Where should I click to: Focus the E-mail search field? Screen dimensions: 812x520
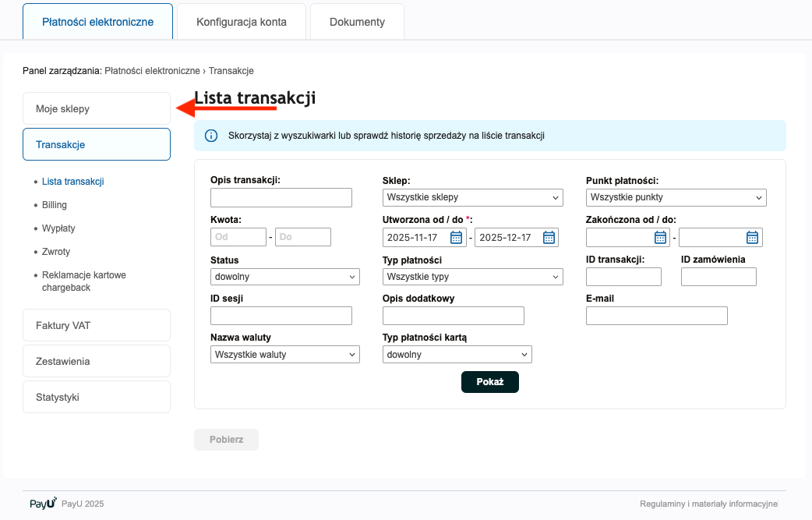point(656,316)
